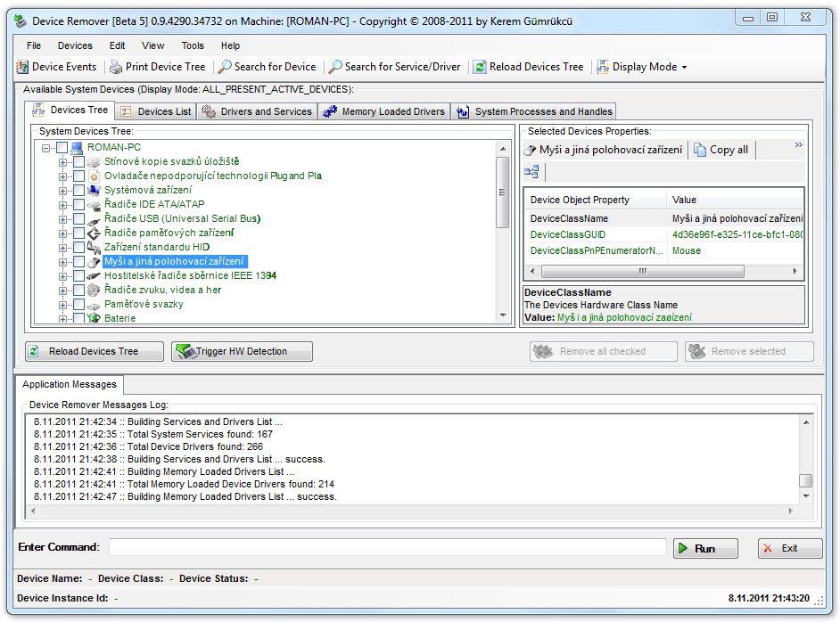Expand the Stínové kopie svazků úložiště node
The image size is (840, 622).
pos(63,162)
